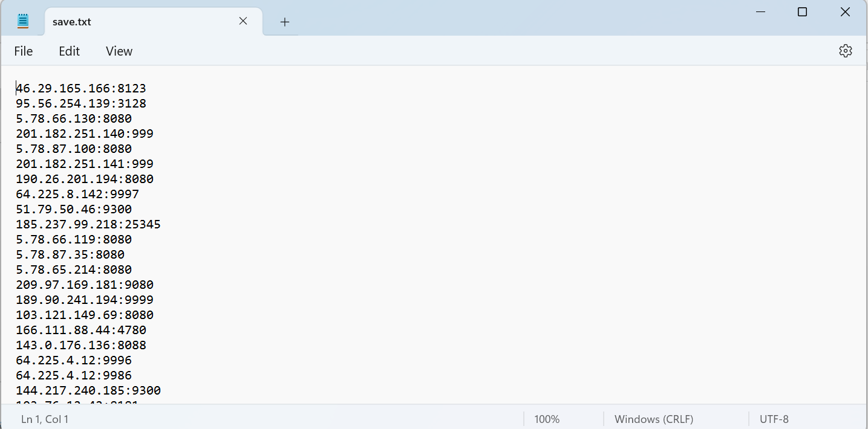
Task: Click the Ln 1, Col 1 position indicator
Action: pyautogui.click(x=45, y=419)
